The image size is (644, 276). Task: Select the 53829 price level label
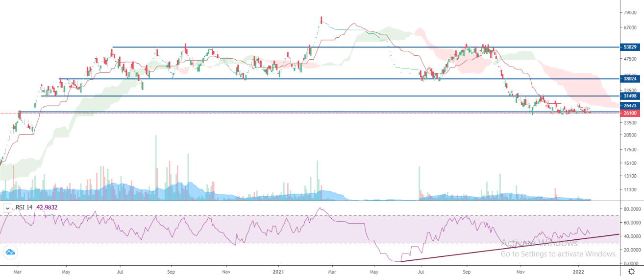click(x=630, y=47)
